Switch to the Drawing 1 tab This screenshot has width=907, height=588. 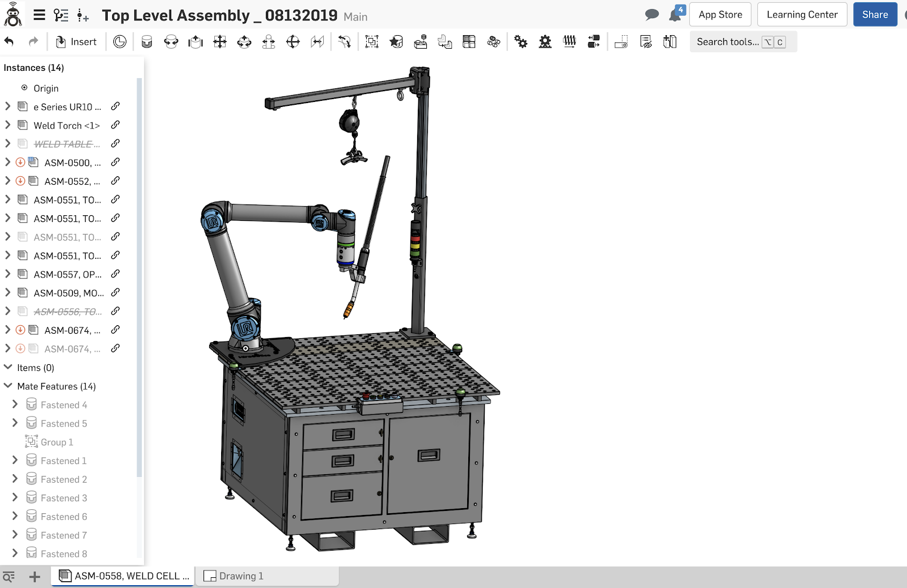[241, 576]
